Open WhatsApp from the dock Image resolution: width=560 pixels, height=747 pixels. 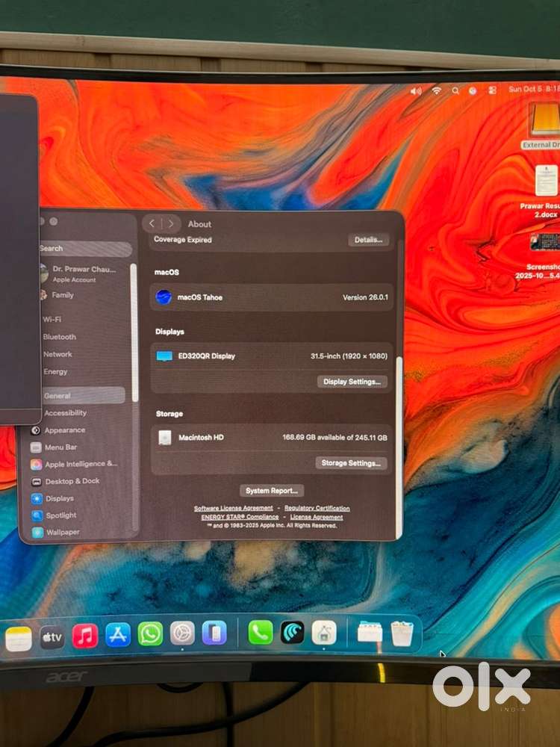click(x=150, y=634)
